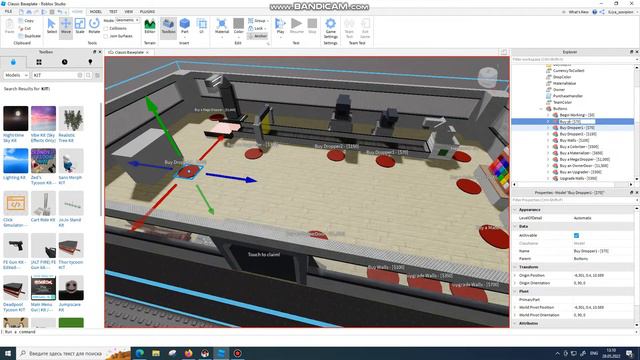Open the Models category dropdown in Toolbox
The height and width of the screenshot is (360, 640).
[x=16, y=75]
